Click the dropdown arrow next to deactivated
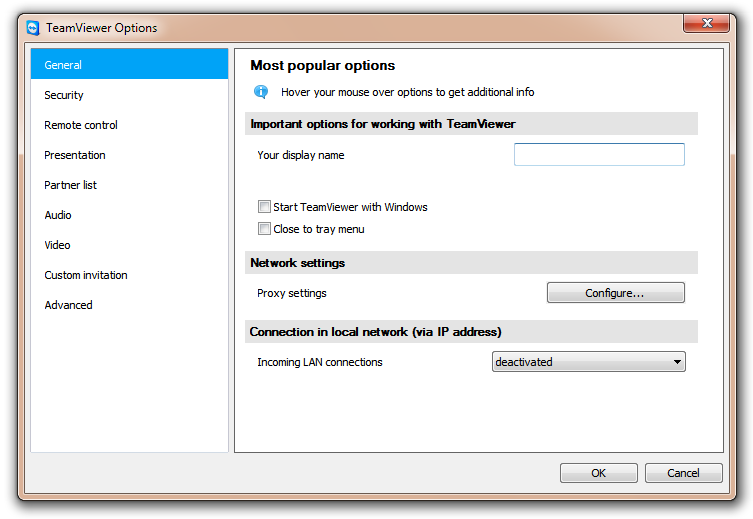Viewport: 753px width, 519px height. pos(677,362)
